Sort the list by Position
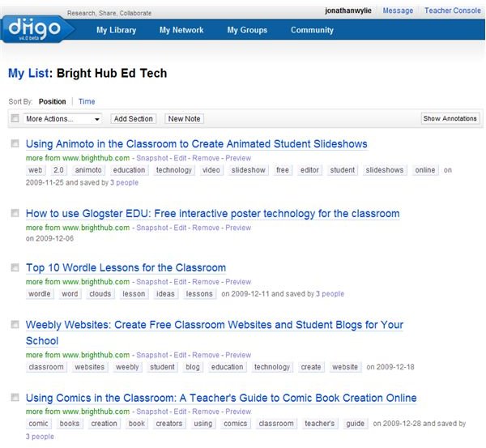 click(53, 101)
